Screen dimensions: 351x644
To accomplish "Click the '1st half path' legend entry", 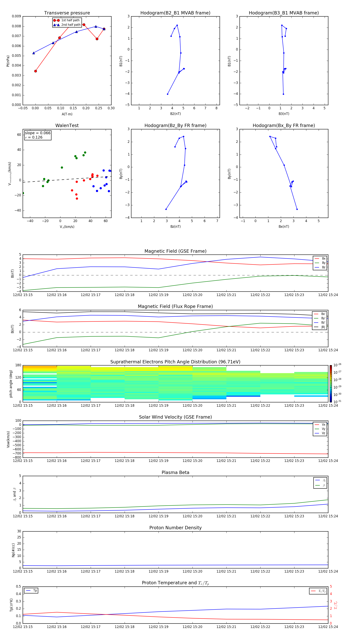I will [x=67, y=20].
